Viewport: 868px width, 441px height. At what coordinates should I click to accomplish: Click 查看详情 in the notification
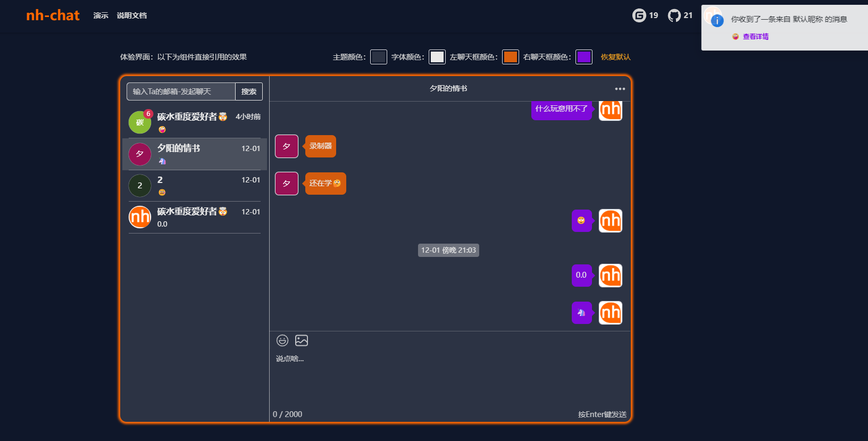click(755, 37)
